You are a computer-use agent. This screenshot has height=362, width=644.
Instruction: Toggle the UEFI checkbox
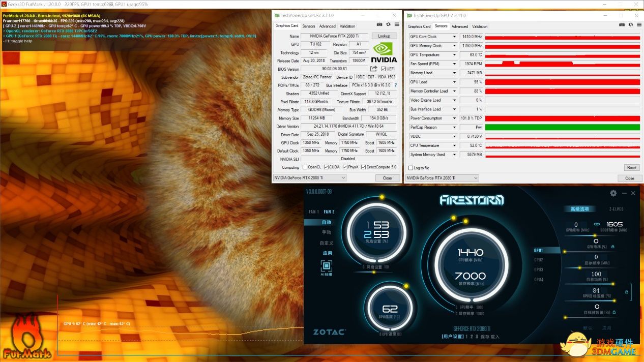point(383,69)
